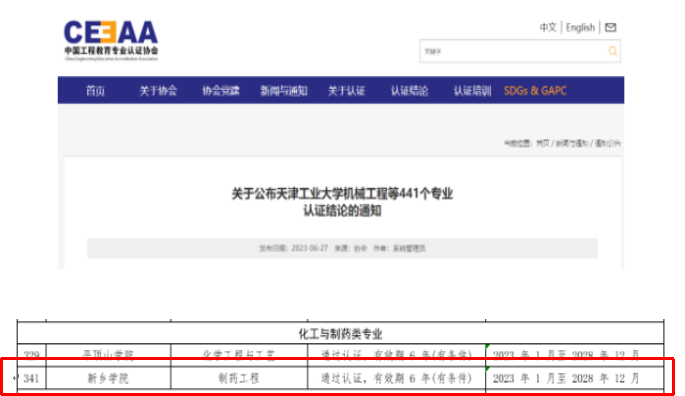Go to 认证培训 navigation item
The image size is (685, 396).
pos(472,91)
